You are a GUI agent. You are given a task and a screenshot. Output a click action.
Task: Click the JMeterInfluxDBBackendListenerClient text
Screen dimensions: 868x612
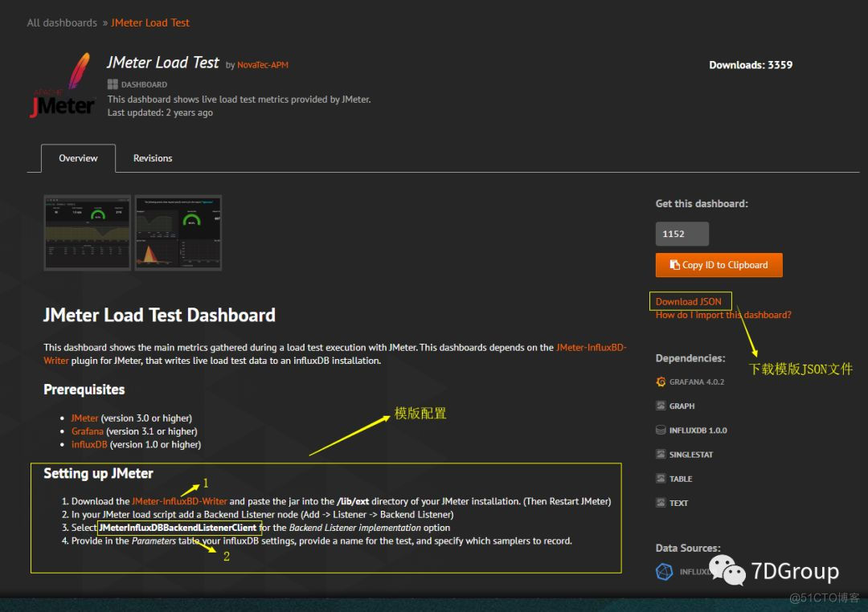178,528
